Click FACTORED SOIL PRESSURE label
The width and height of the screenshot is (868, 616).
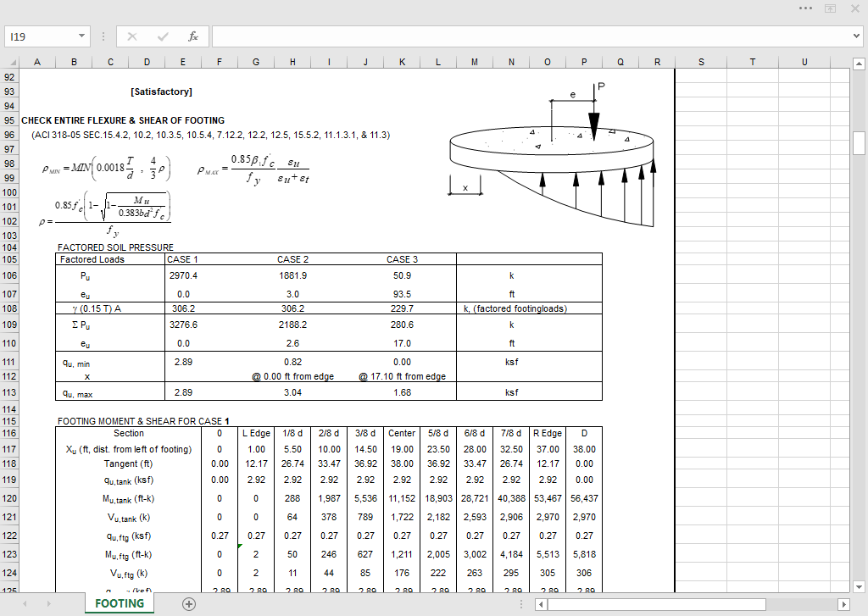pyautogui.click(x=115, y=247)
